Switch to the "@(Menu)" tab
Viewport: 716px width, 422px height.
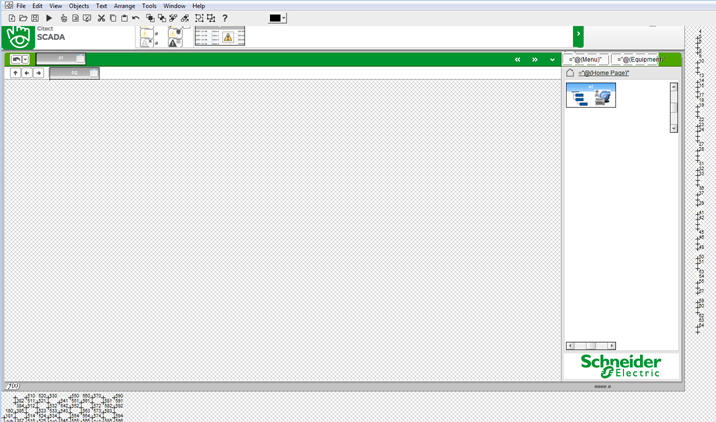pyautogui.click(x=585, y=60)
